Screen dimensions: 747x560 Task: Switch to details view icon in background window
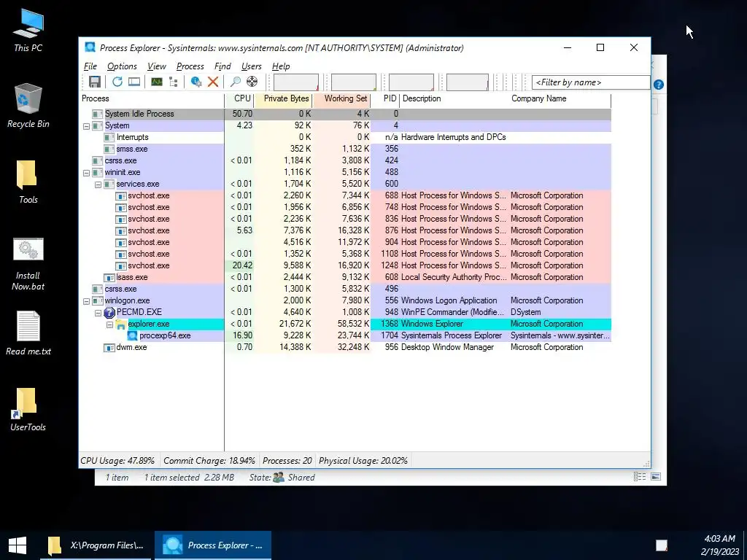pyautogui.click(x=640, y=477)
